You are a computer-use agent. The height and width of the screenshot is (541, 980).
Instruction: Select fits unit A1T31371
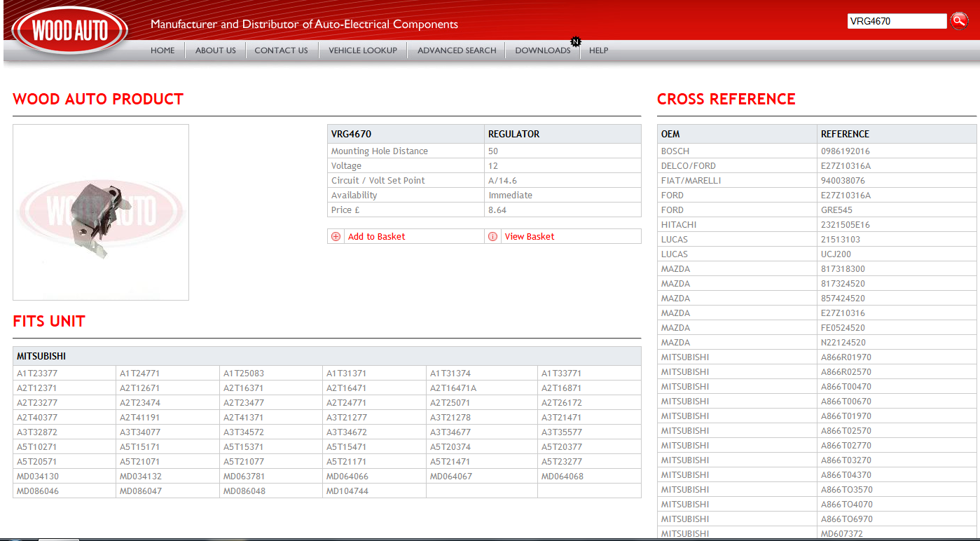point(347,374)
